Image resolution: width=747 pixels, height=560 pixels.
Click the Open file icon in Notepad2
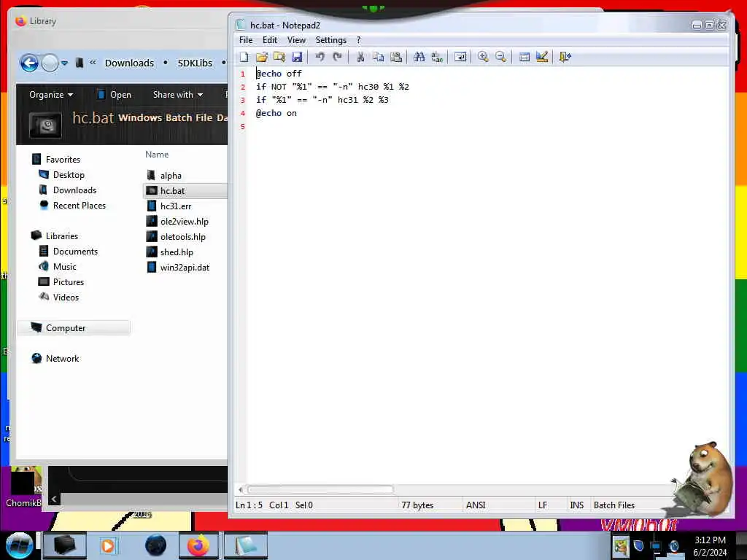pos(262,57)
